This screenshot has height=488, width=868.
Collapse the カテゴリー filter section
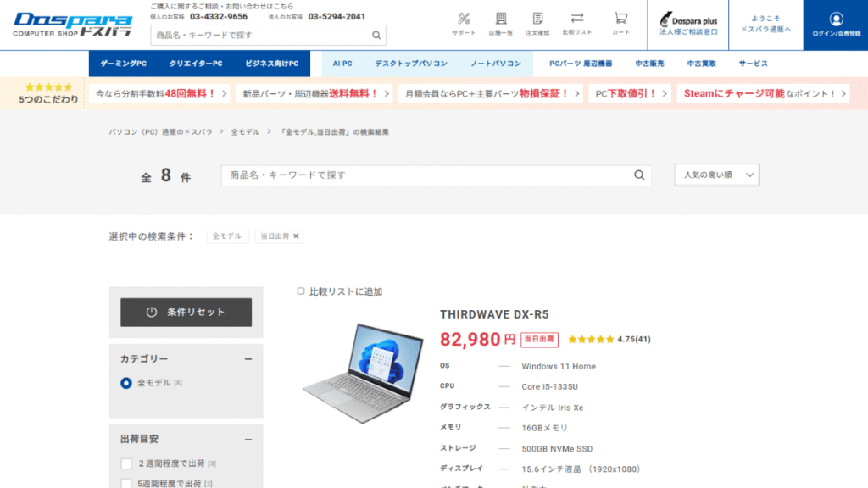coord(248,359)
